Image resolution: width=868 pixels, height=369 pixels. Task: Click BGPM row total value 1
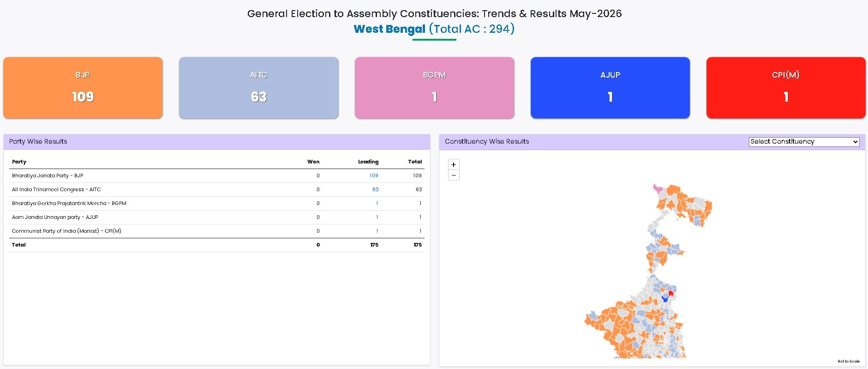pyautogui.click(x=420, y=203)
